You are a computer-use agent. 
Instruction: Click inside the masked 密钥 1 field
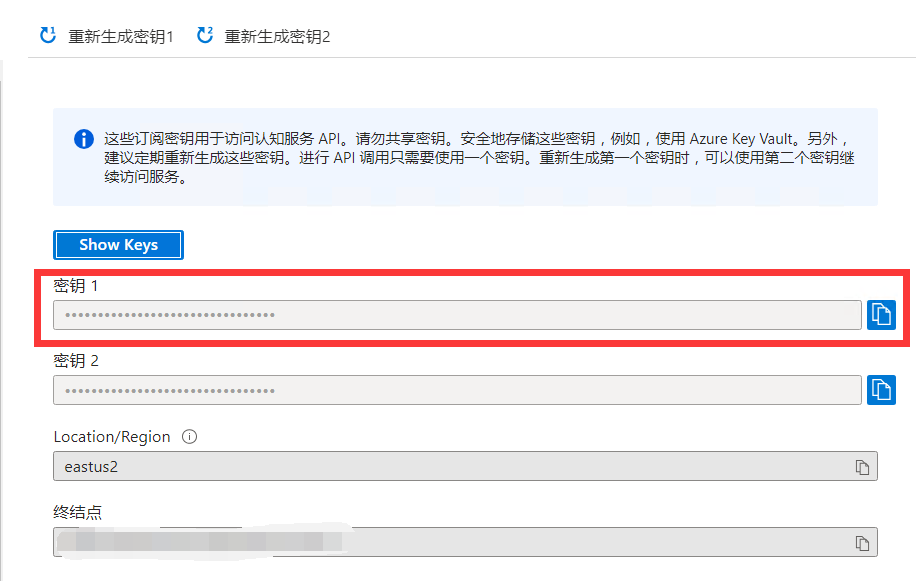point(400,314)
